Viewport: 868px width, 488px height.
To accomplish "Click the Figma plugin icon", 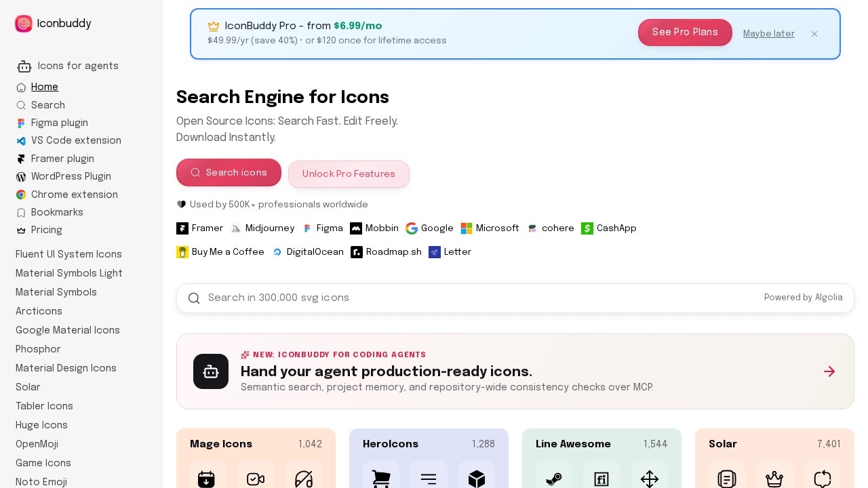I will [x=21, y=123].
